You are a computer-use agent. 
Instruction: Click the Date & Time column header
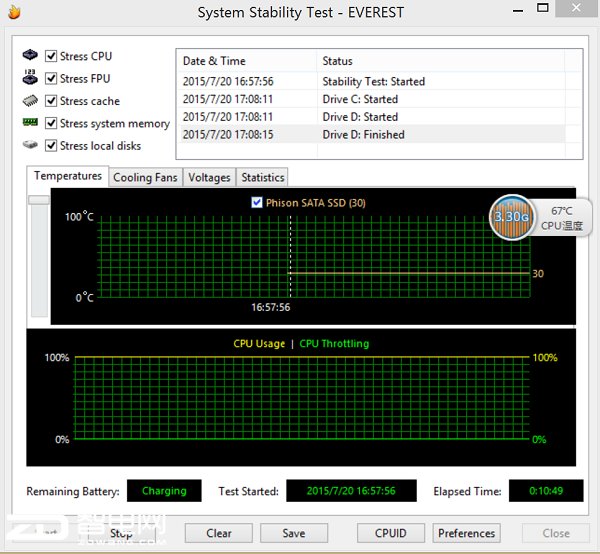coord(247,61)
